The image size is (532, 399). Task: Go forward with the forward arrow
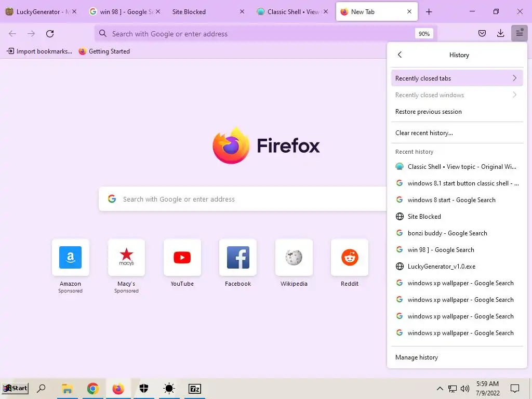point(31,34)
